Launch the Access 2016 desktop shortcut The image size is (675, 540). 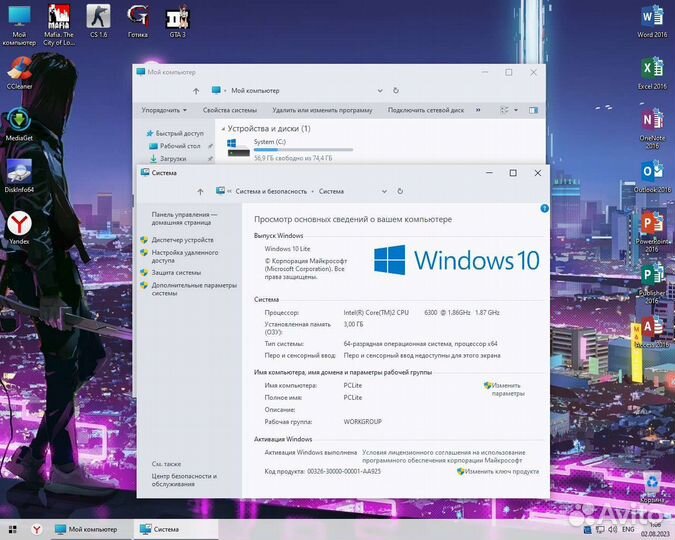[652, 332]
